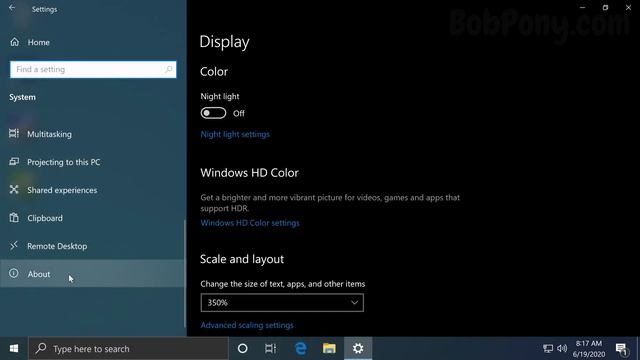This screenshot has width=640, height=360.
Task: Click the System section heading
Action: pos(22,97)
